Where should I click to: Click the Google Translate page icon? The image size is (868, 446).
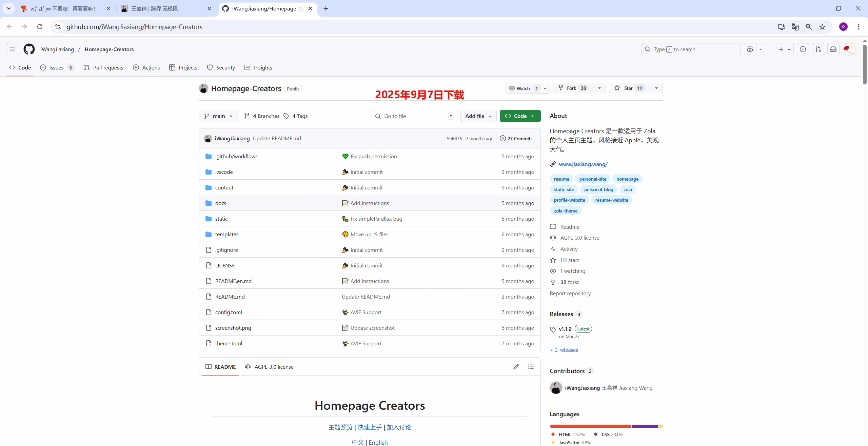click(795, 27)
